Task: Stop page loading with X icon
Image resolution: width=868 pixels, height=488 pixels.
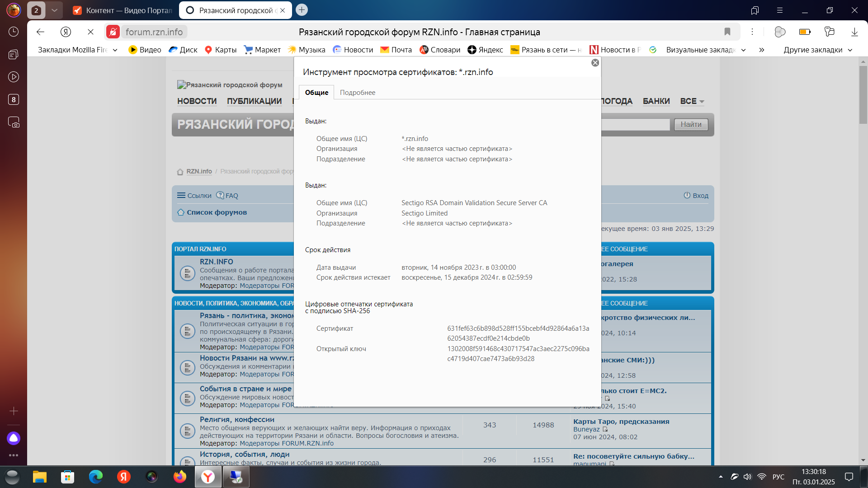Action: point(90,32)
